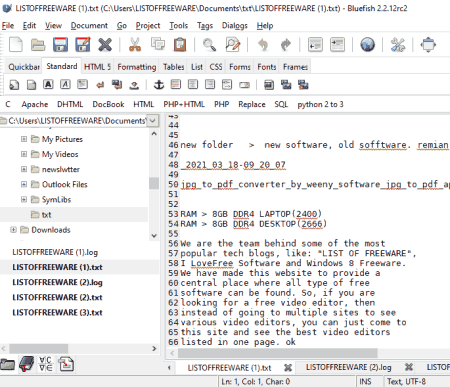Expand the My Pictures folder
The width and height of the screenshot is (450, 387).
[x=24, y=139]
